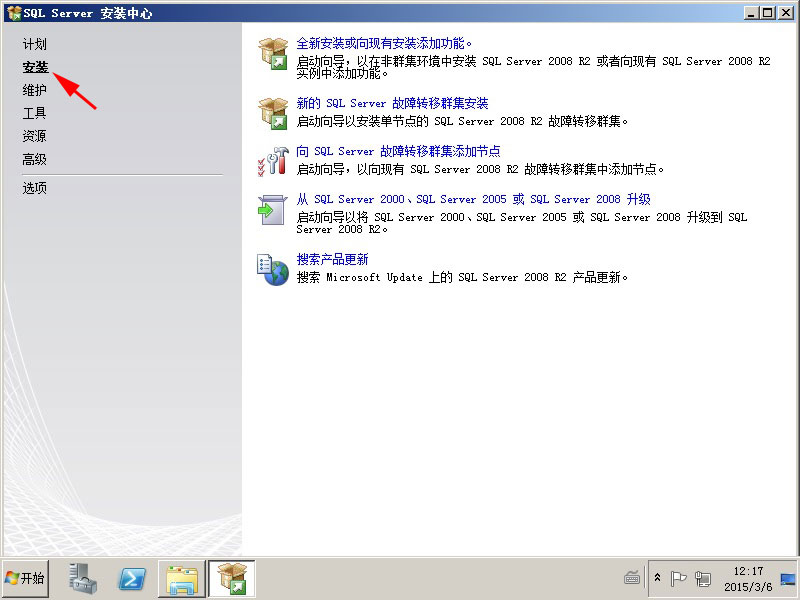Open the upgrade from SQL Server 2000/2005/2008 link
The image size is (800, 600).
coord(473,199)
